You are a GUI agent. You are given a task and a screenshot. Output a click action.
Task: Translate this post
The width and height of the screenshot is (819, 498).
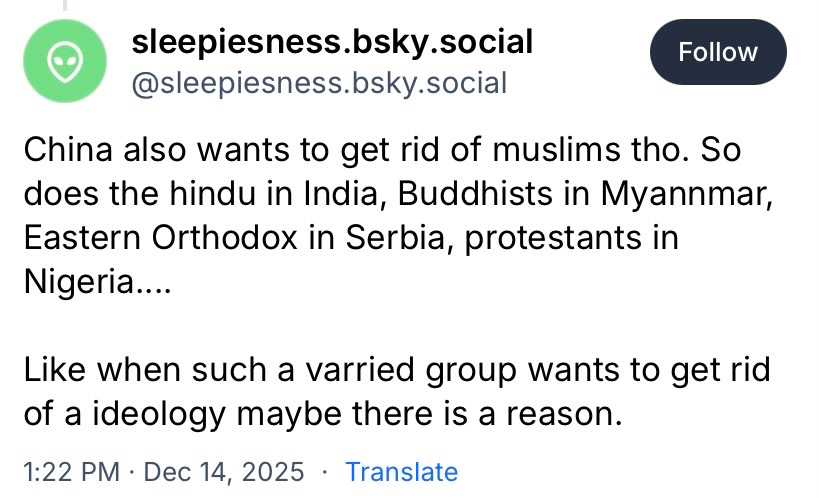click(x=401, y=472)
